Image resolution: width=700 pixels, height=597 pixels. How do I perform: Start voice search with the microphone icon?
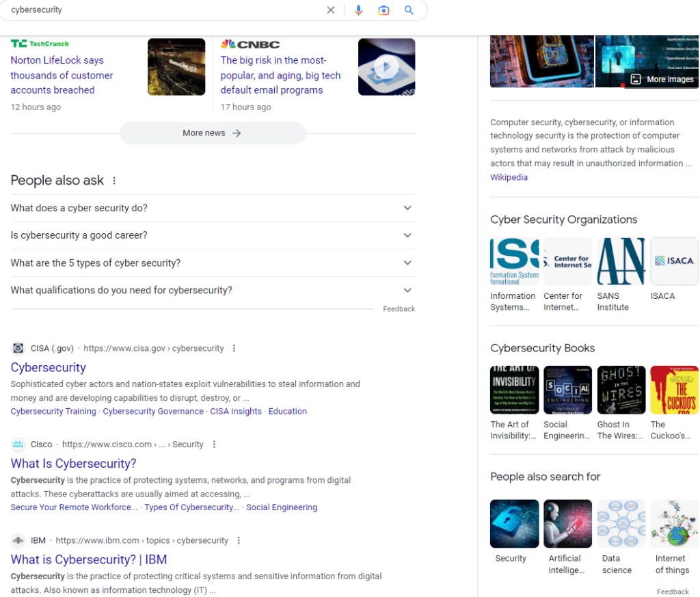(358, 10)
